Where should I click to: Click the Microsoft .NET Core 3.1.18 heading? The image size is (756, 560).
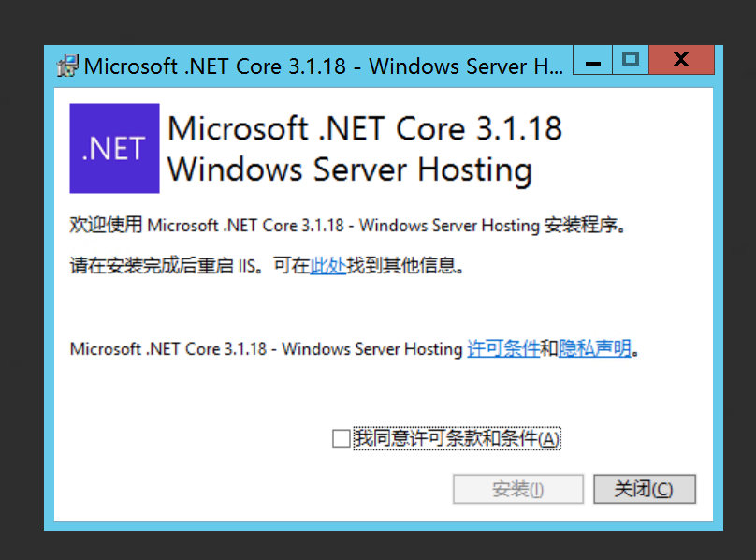(365, 129)
